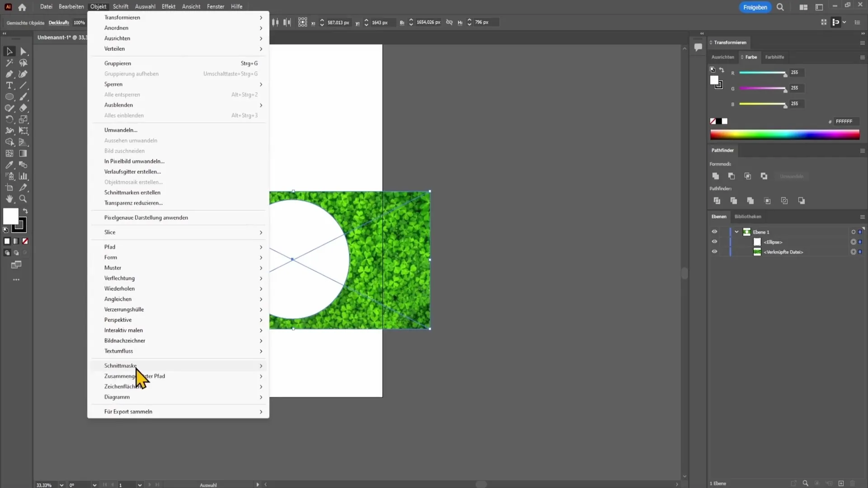Open the Farbe panel flyout menu

[x=862, y=57]
